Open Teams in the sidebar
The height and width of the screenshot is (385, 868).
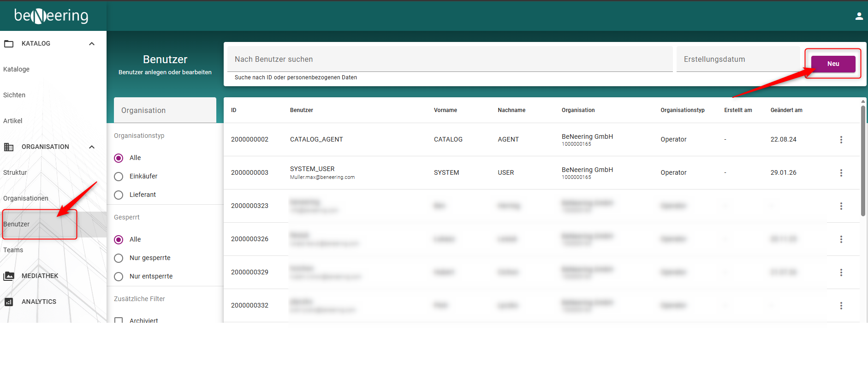click(13, 250)
